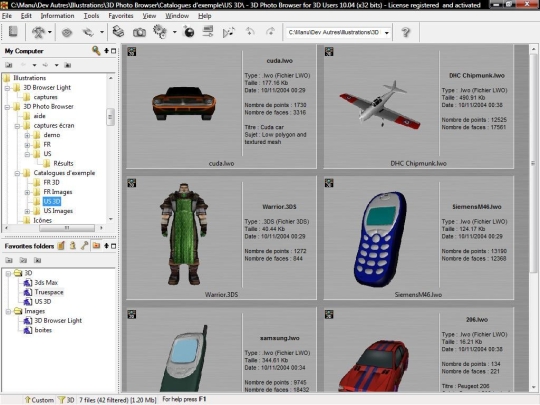
Task: Click the 3D badge icon on DHC Chipmunk thumbnail
Action: click(x=329, y=52)
